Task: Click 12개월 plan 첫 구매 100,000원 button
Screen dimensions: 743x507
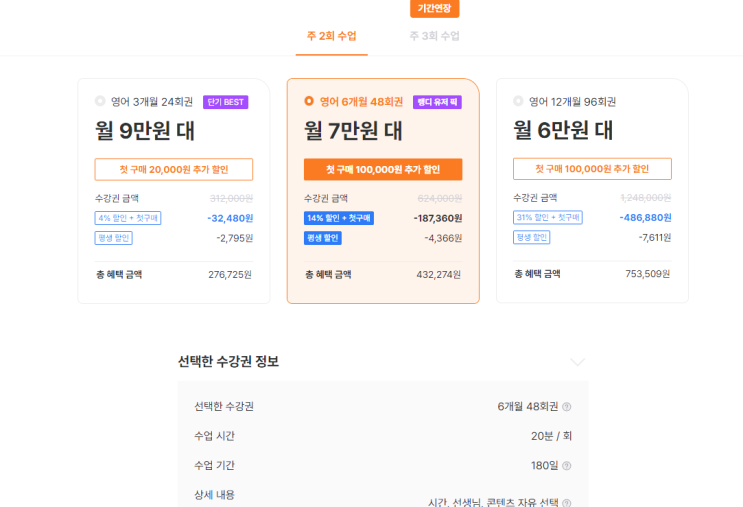Action: pyautogui.click(x=592, y=169)
